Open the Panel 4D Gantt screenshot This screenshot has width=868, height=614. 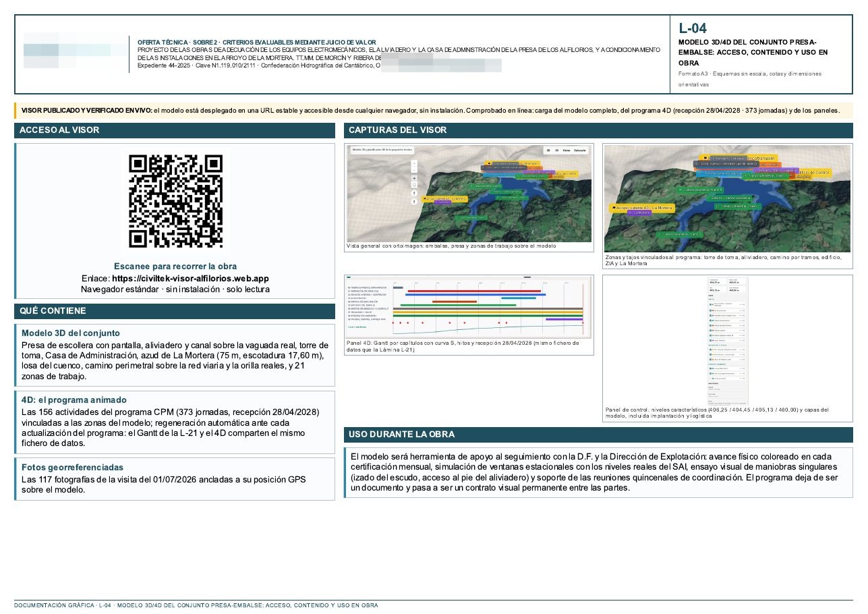pyautogui.click(x=469, y=307)
